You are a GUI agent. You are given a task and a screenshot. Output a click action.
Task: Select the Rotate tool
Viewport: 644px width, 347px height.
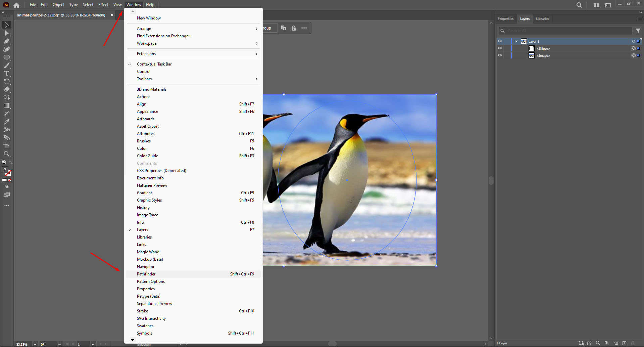[7, 82]
